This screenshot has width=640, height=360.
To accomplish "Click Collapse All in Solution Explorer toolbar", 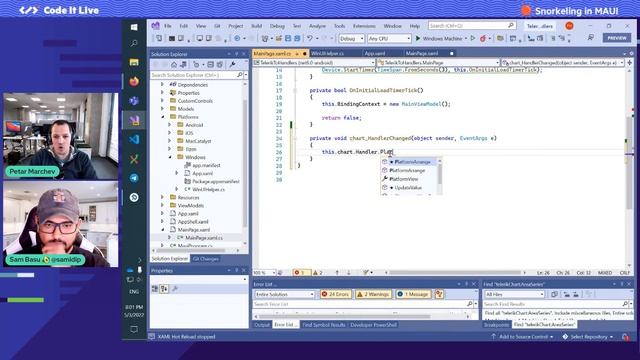I will click(211, 64).
